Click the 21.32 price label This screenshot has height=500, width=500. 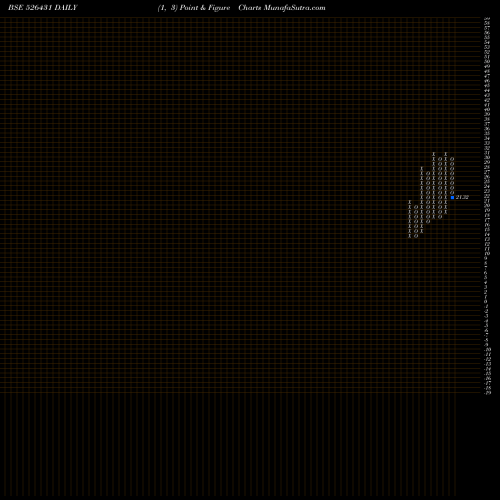[462, 197]
